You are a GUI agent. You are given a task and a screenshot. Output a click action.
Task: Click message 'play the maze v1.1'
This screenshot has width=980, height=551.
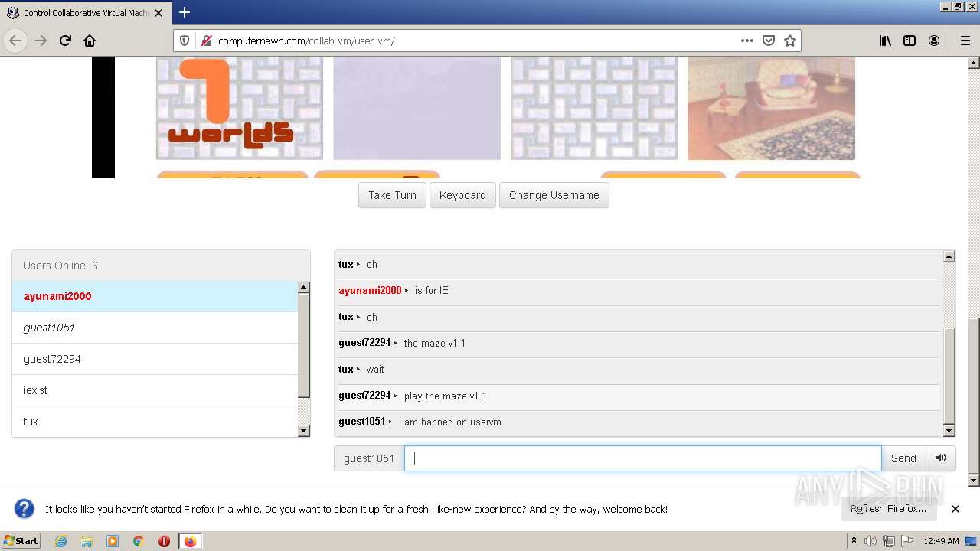446,396
